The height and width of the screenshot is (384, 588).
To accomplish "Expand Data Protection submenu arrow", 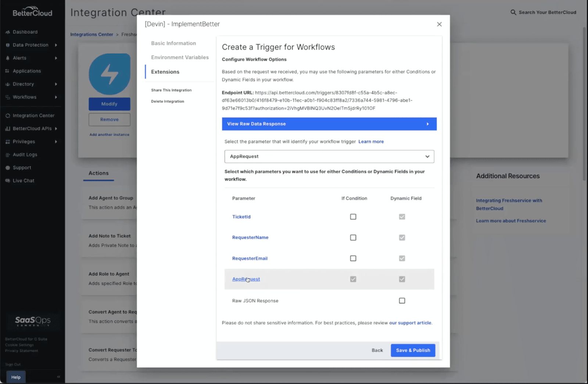I will (56, 45).
